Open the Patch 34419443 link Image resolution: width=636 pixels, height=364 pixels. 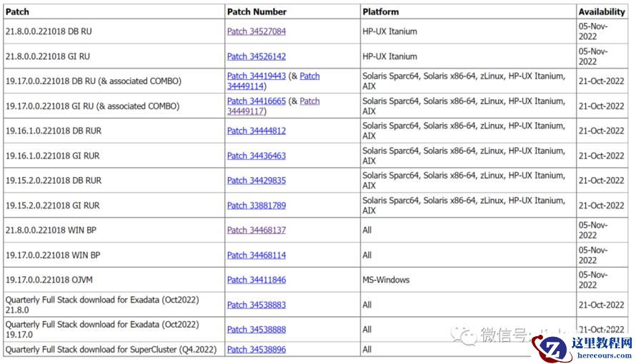point(257,76)
